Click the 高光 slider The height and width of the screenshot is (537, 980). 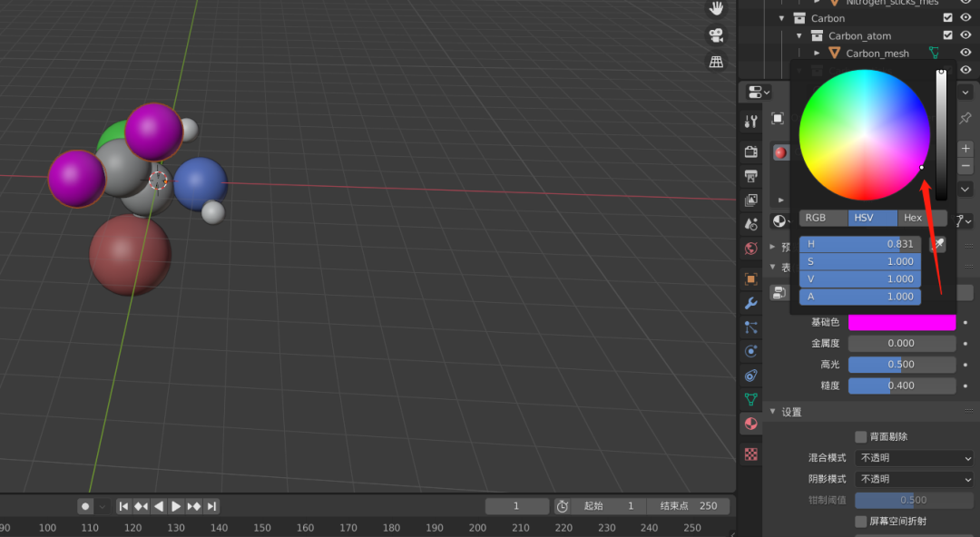point(902,365)
